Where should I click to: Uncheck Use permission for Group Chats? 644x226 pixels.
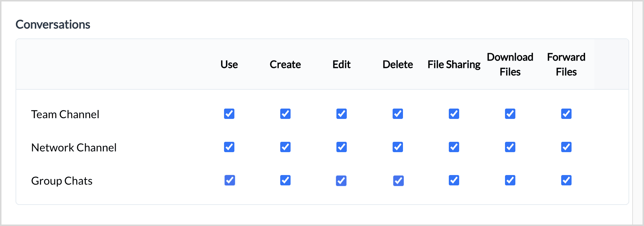tap(230, 180)
